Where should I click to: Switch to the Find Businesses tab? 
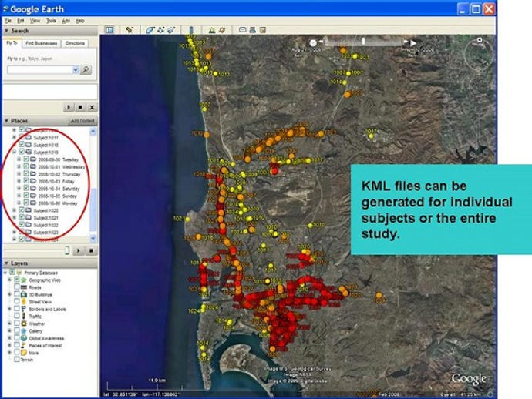click(x=42, y=43)
